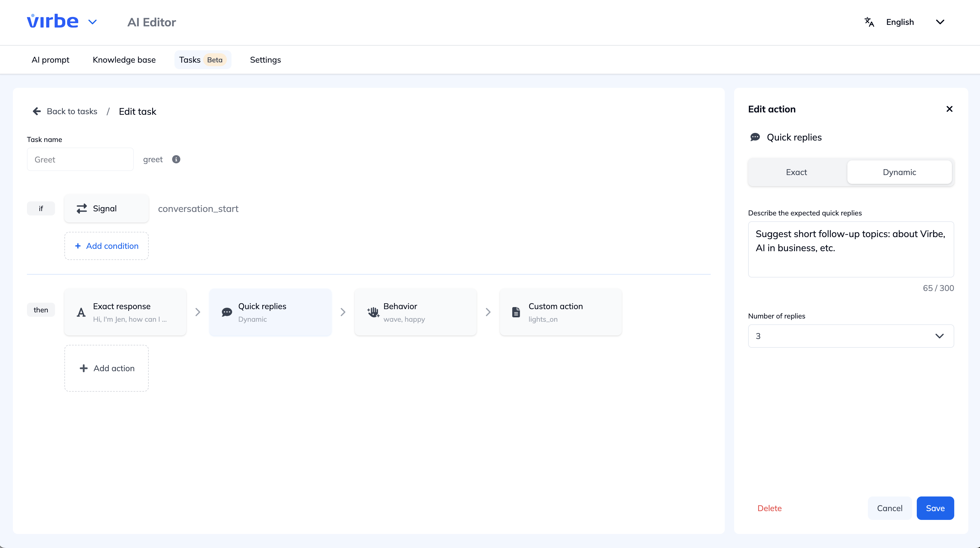Select the Signal condition icon

click(81, 208)
